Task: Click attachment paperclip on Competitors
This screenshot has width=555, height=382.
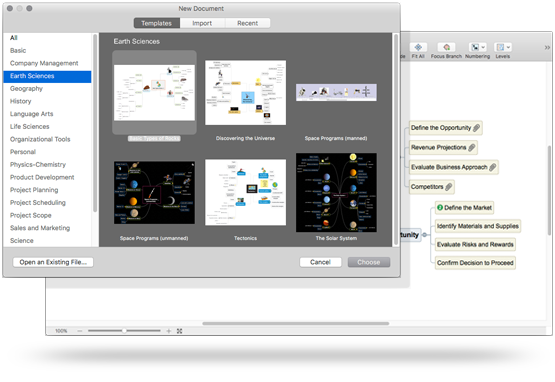Action: (x=448, y=187)
